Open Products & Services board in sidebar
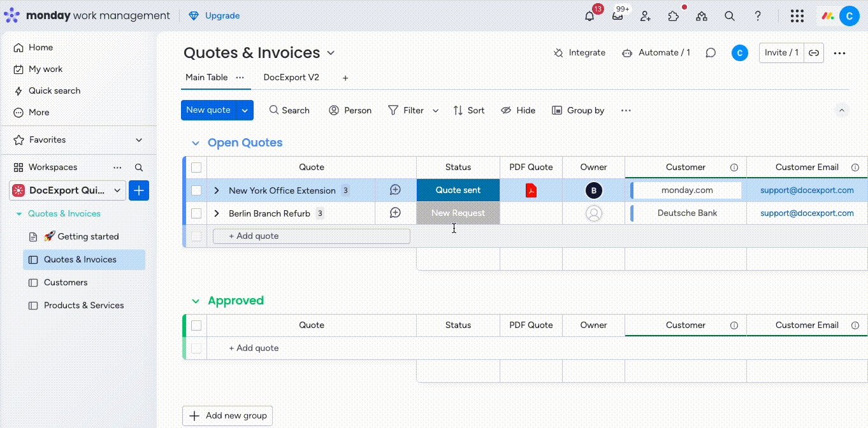Image resolution: width=868 pixels, height=428 pixels. pos(84,305)
